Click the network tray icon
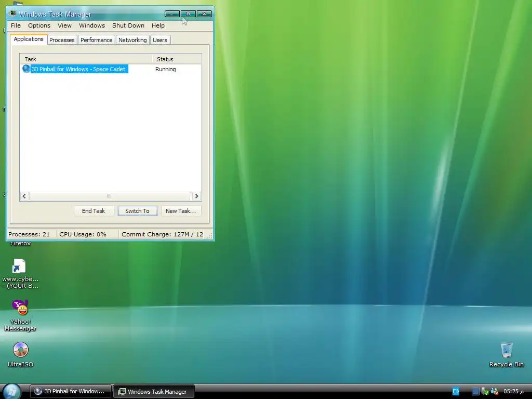532x399 pixels. [x=485, y=392]
